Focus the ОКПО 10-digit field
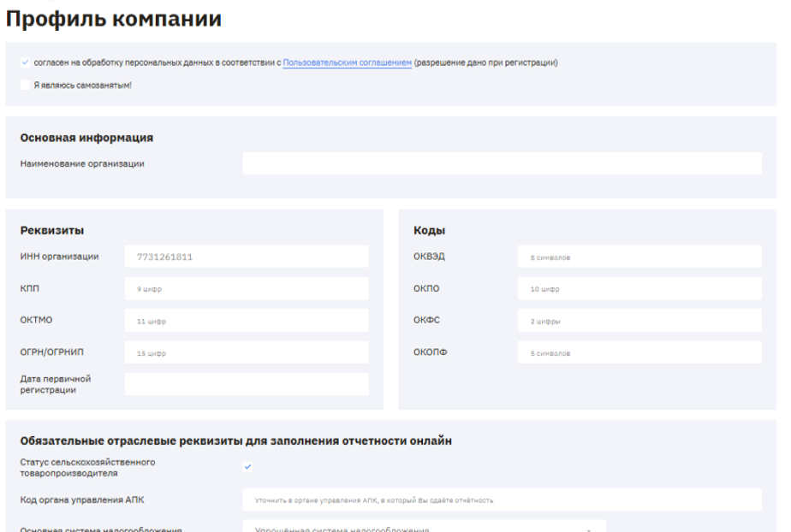791x532 pixels. pyautogui.click(x=639, y=289)
